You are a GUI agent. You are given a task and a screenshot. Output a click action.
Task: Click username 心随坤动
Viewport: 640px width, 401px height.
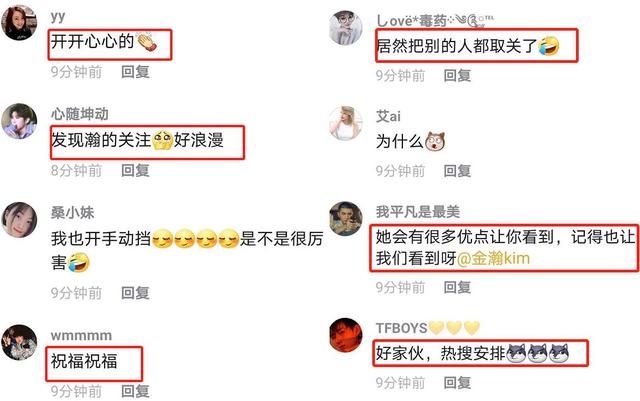click(80, 114)
